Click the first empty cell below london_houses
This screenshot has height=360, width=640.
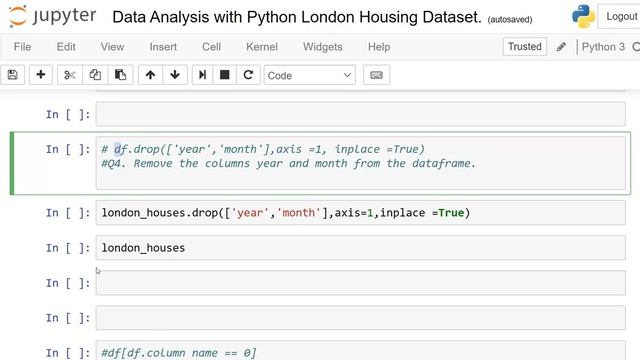360,282
